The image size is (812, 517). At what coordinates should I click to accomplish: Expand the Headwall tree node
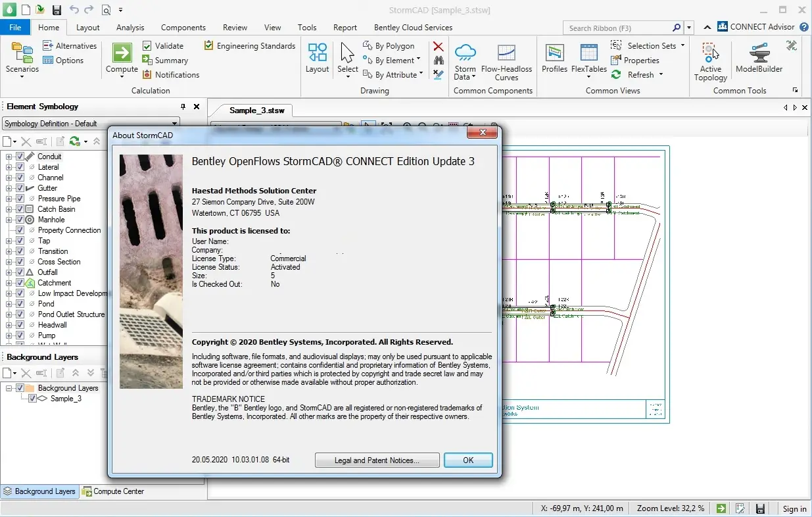tap(9, 325)
